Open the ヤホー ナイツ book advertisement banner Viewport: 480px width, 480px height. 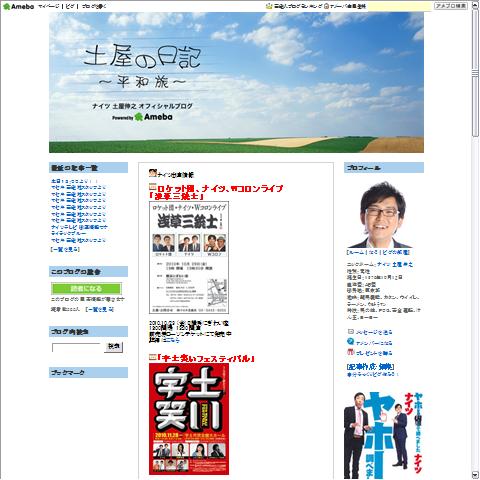tap(383, 435)
